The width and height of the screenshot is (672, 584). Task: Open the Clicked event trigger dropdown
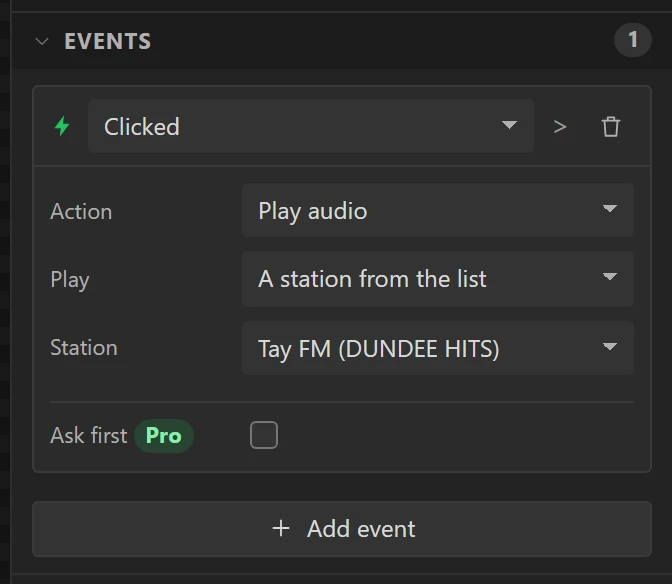click(x=311, y=126)
